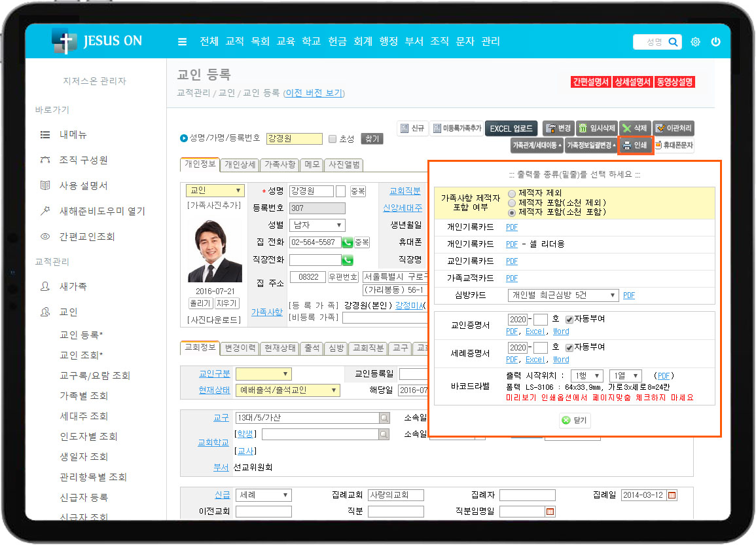Click red 동영상설명 button
Viewport: 756px width, 545px height.
pos(674,82)
